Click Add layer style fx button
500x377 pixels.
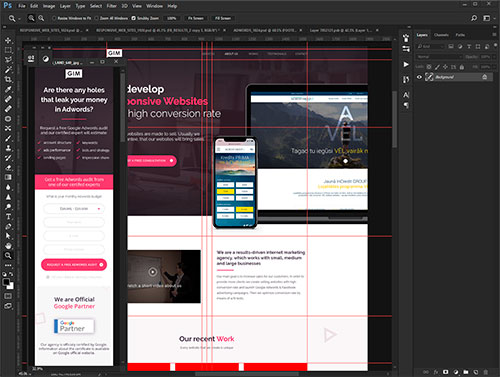tap(436, 372)
